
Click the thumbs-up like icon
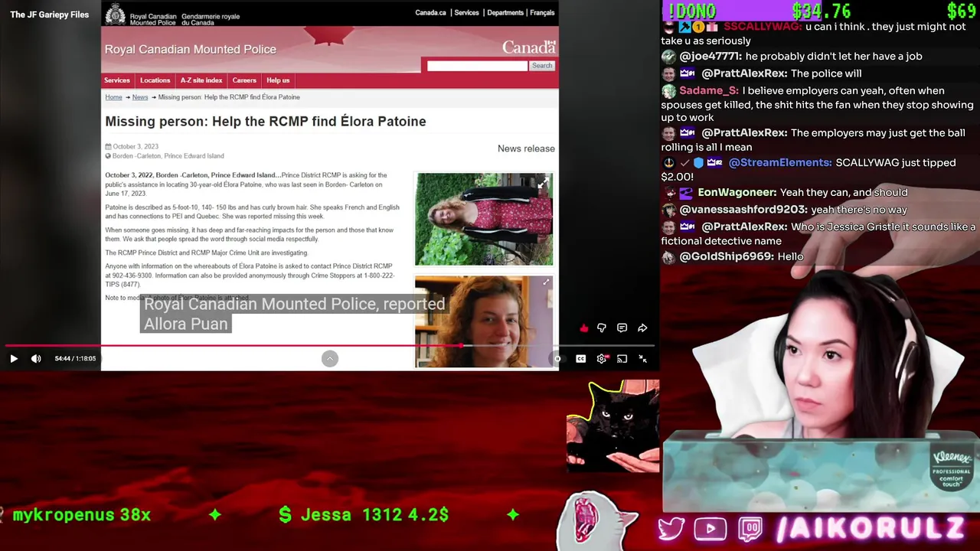point(584,328)
